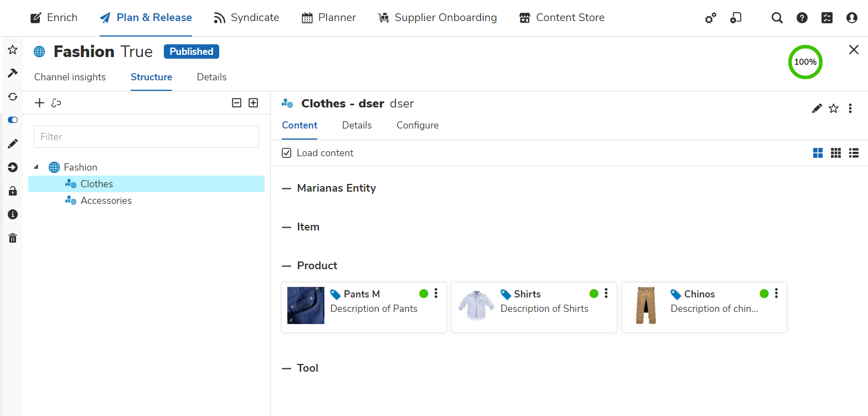Toggle the blue switch in left sidebar
This screenshot has width=868, height=416.
click(12, 120)
